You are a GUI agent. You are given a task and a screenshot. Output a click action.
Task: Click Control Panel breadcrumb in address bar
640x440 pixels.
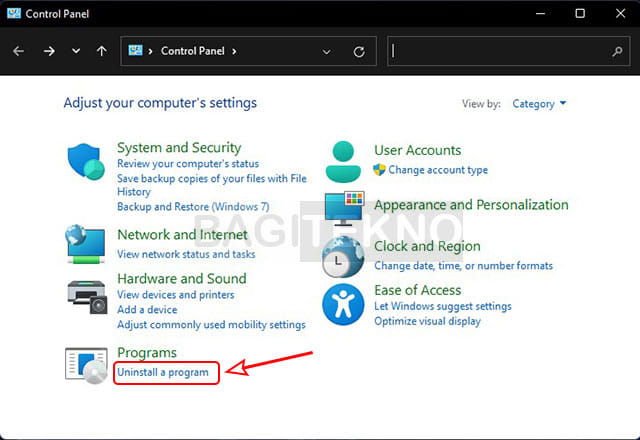[193, 51]
